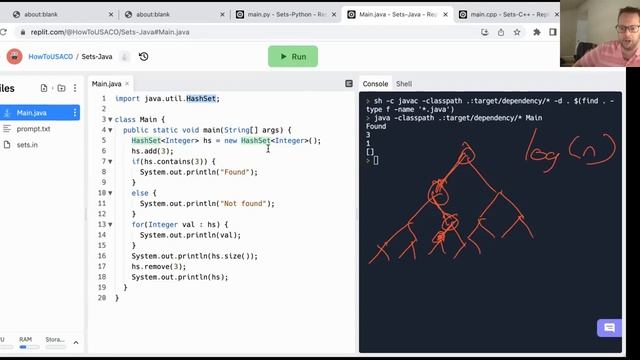Click 'hs.add(3);' on line 6
This screenshot has height=360, width=640.
tap(152, 151)
